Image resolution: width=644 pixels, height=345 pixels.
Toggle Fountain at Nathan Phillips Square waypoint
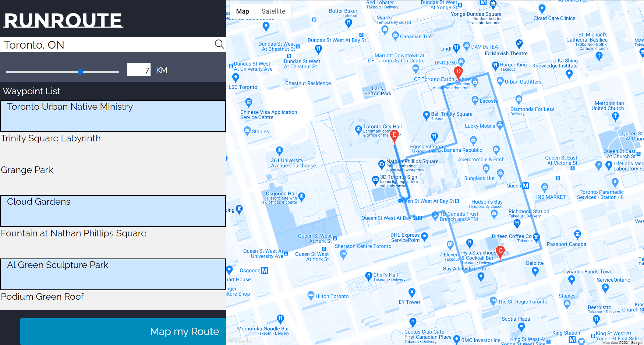click(x=113, y=243)
